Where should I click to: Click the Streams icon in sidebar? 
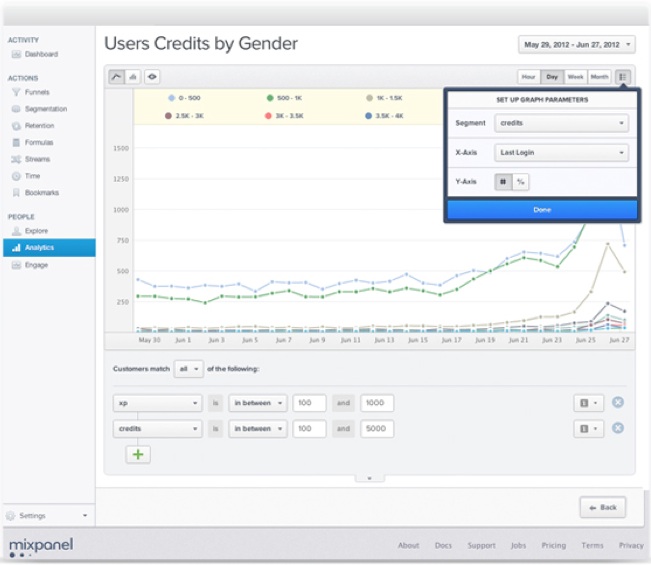click(x=16, y=159)
